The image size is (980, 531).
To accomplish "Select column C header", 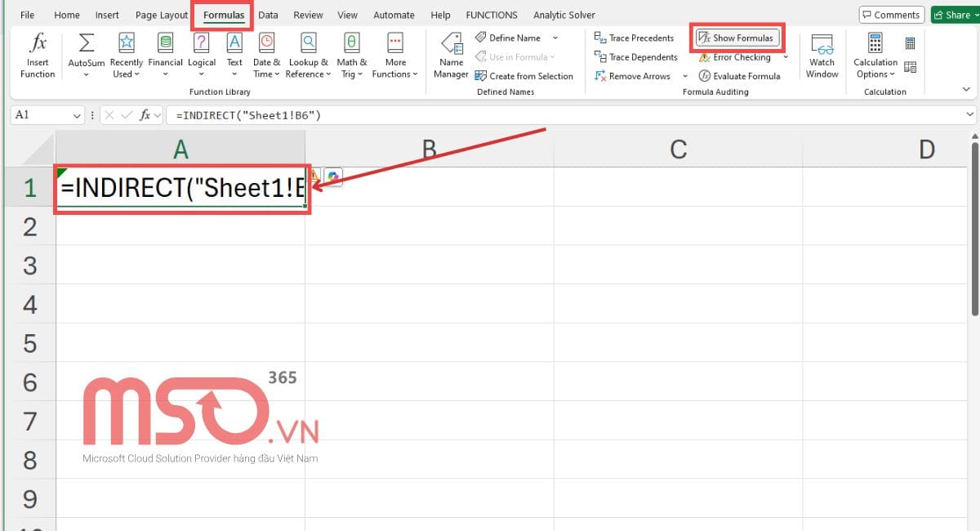I will [x=678, y=149].
